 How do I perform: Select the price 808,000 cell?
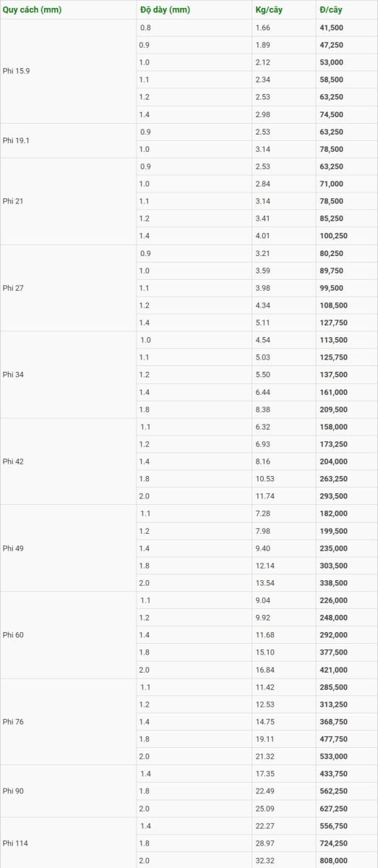coord(346,860)
